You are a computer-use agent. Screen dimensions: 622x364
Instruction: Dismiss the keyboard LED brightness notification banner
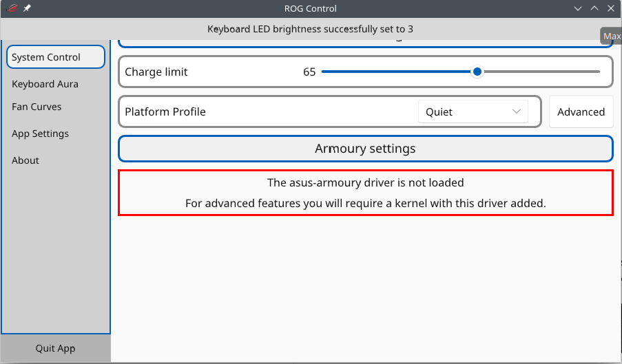click(310, 29)
